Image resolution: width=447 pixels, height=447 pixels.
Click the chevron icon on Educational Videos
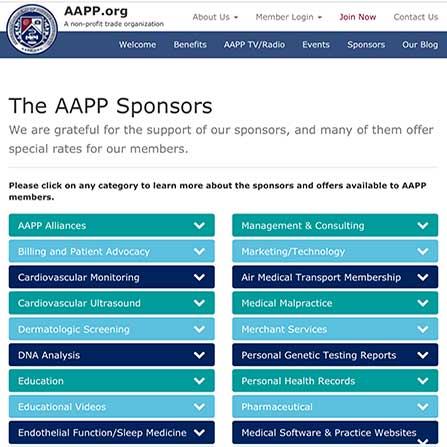199,407
